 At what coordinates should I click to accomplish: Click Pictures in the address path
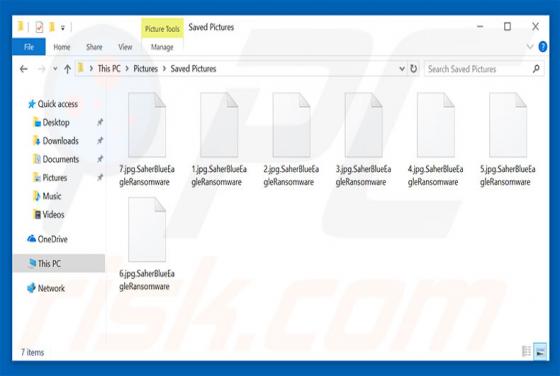[145, 69]
